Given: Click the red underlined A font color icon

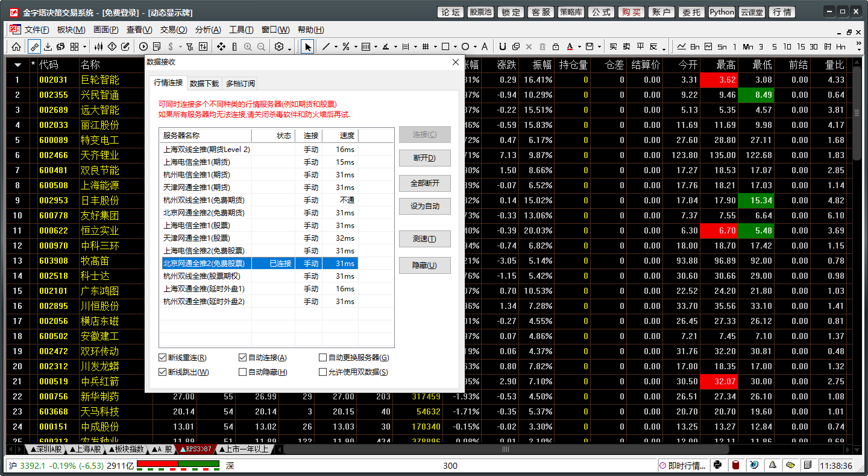Looking at the screenshot, I should pyautogui.click(x=570, y=46).
